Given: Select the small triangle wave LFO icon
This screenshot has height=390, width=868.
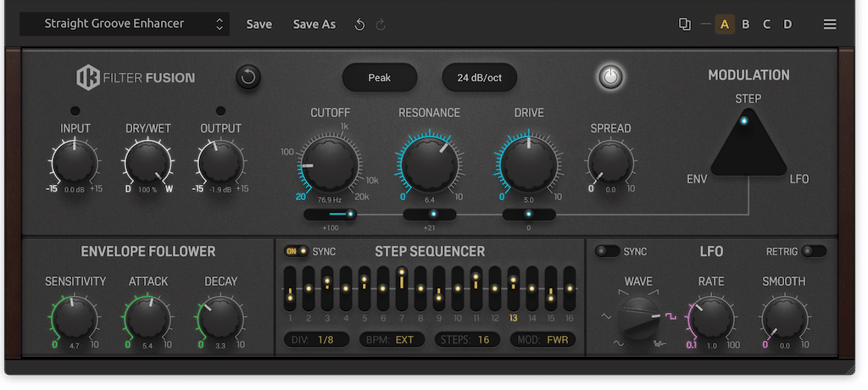Looking at the screenshot, I should 606,316.
